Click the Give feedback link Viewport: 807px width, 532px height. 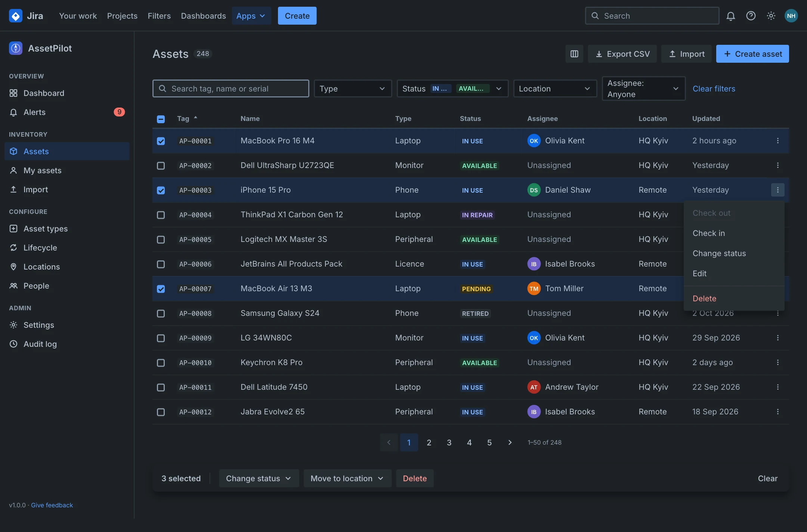pyautogui.click(x=52, y=505)
